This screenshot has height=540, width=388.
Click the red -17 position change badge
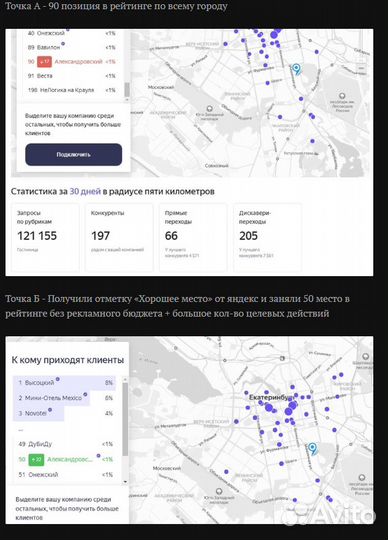click(x=44, y=62)
